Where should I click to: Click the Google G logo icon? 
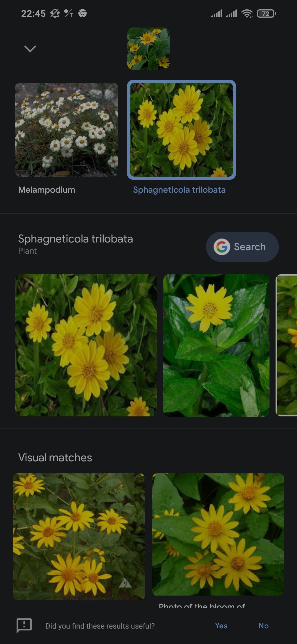(222, 247)
